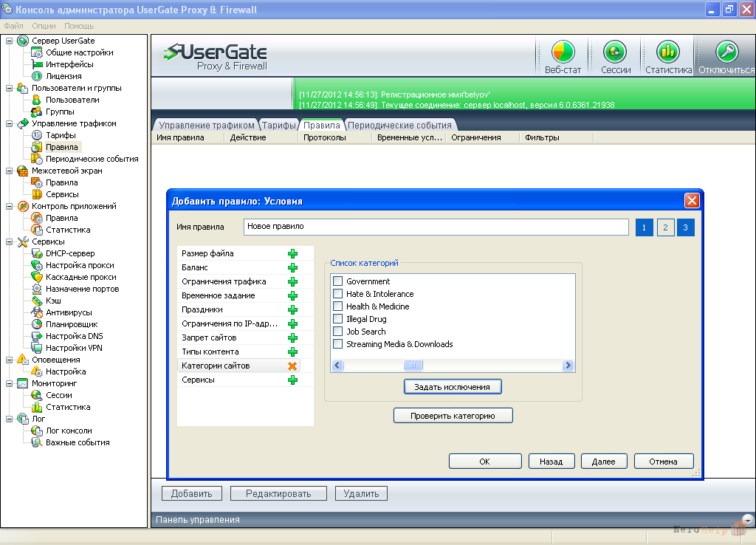Collapse the Межсетевой экран tree node
This screenshot has height=545, width=756.
click(9, 171)
